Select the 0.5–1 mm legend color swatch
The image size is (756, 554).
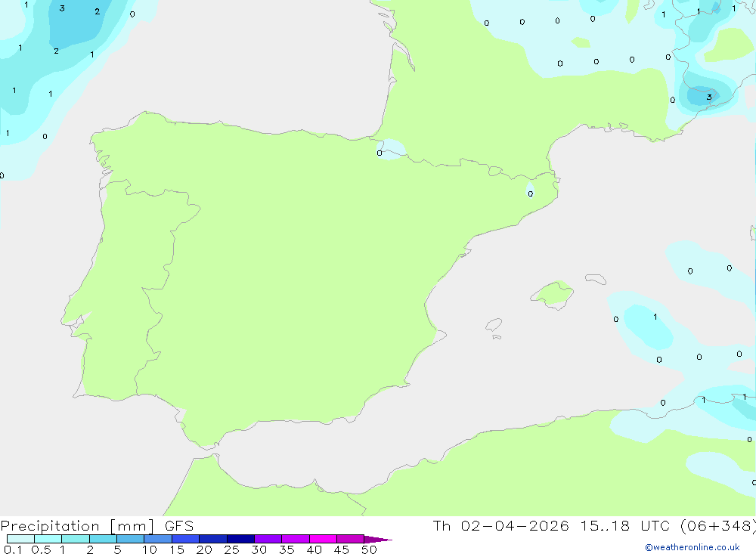coord(48,539)
